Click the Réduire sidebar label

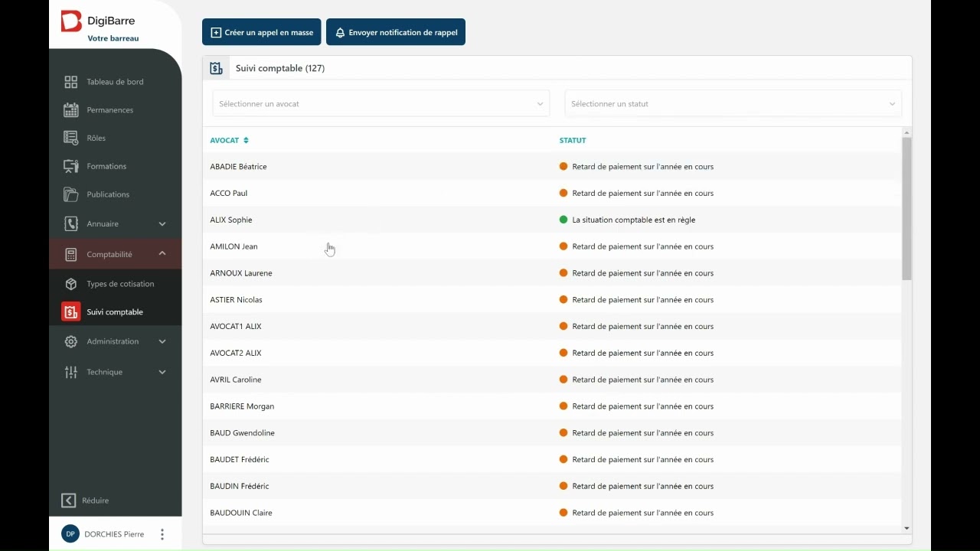click(x=96, y=500)
